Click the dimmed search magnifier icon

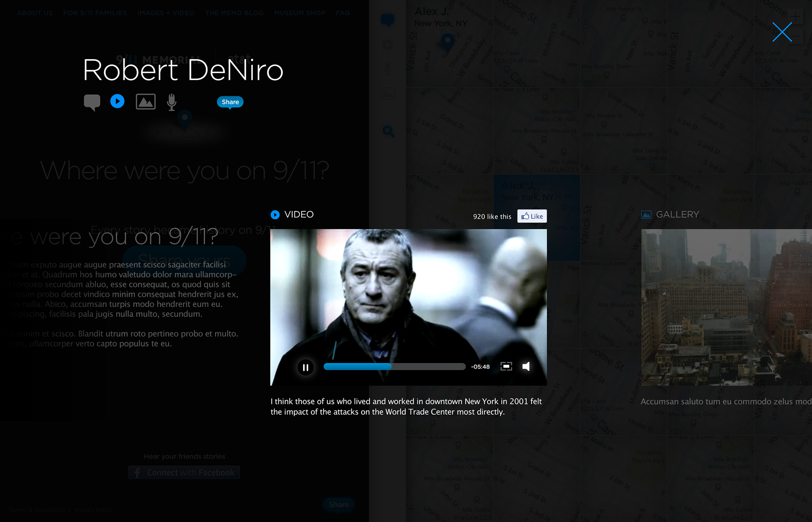[x=388, y=132]
